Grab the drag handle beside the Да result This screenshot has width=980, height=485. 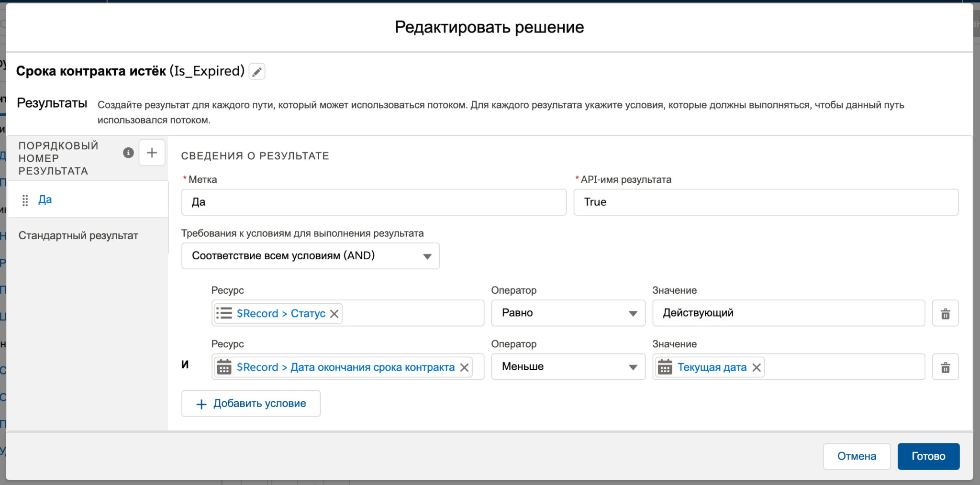(25, 200)
